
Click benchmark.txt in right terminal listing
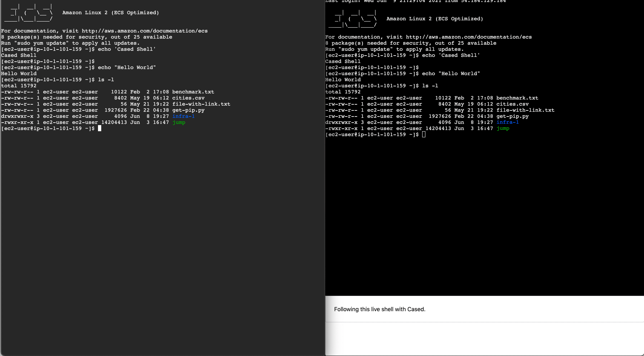pos(517,98)
